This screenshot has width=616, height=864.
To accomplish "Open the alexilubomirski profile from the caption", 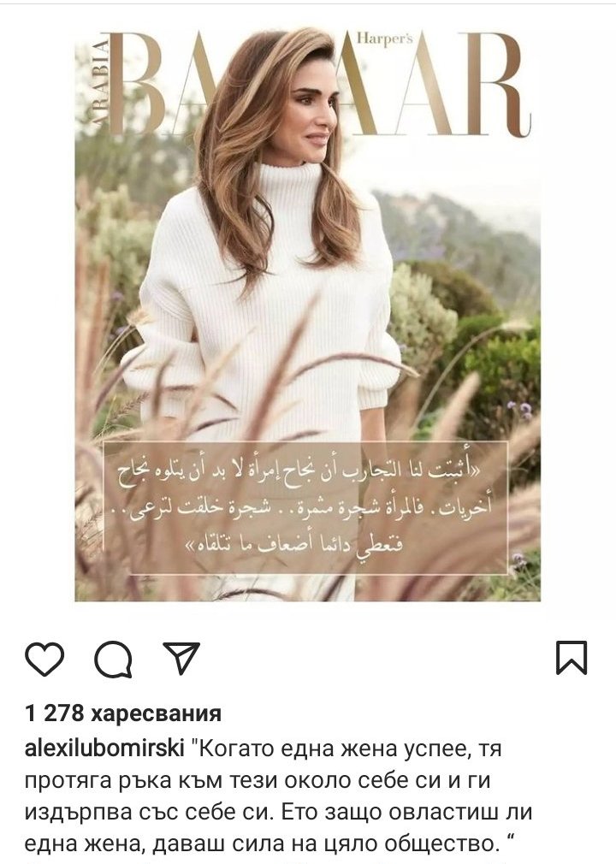I will point(104,749).
